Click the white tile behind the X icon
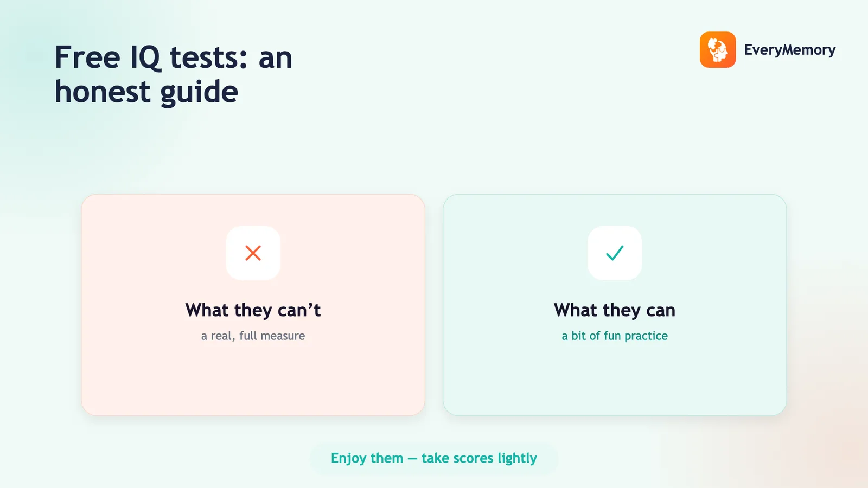This screenshot has width=868, height=488. click(253, 253)
